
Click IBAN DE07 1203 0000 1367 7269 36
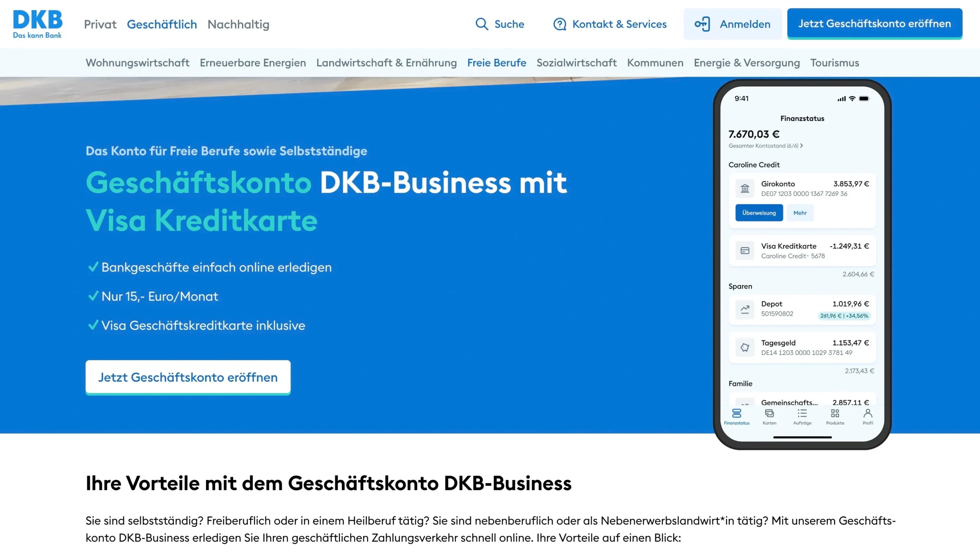804,194
